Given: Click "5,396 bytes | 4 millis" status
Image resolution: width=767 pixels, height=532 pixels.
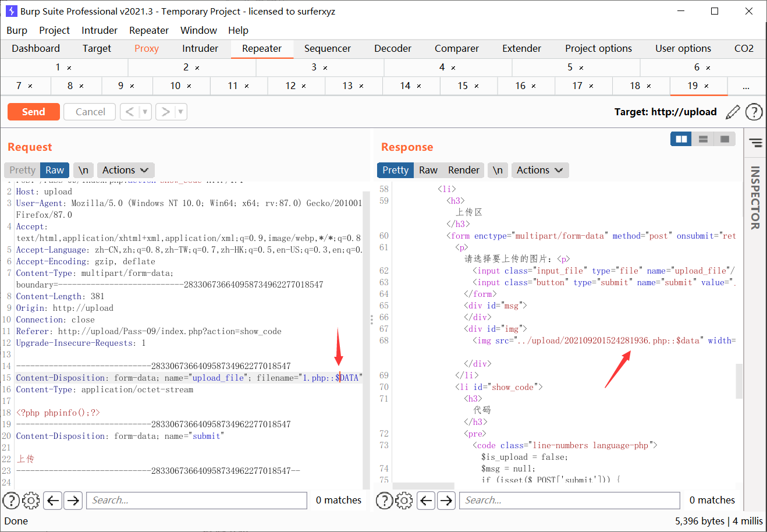Looking at the screenshot, I should [x=719, y=521].
